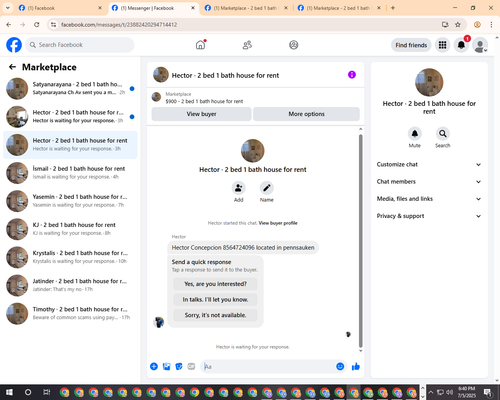The height and width of the screenshot is (400, 500).
Task: Open Windows Start menu
Action: (x=9, y=392)
